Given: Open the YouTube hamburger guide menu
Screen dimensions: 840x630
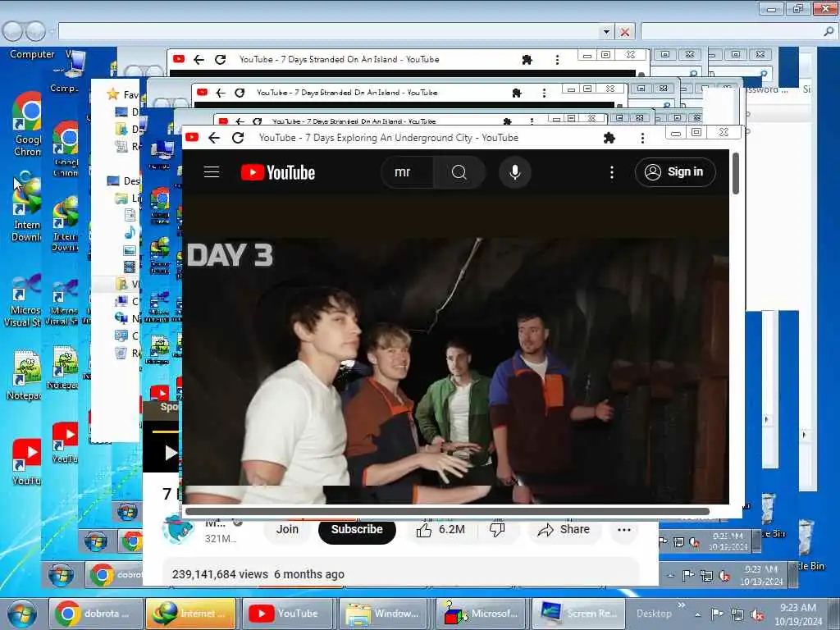Looking at the screenshot, I should click(x=212, y=172).
